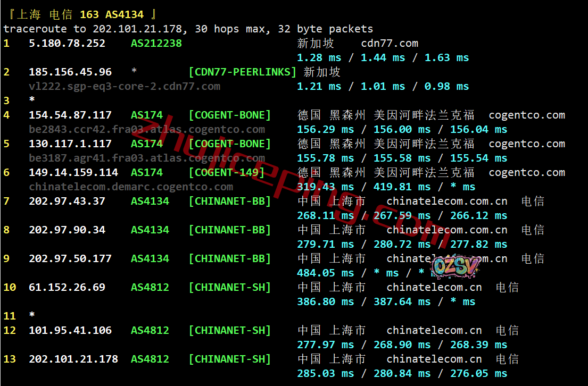
Task: Open the chinatelecom.demarc.cogentco.com hostname
Action: point(131,187)
